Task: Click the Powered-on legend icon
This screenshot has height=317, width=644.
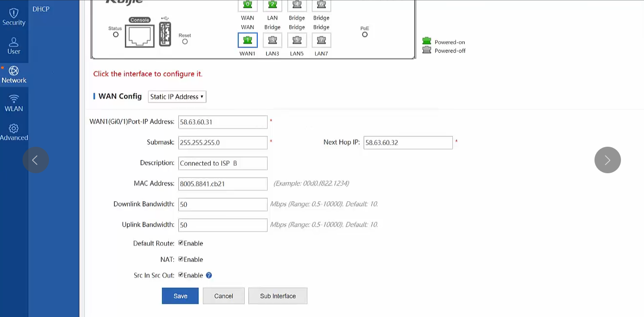Action: click(427, 42)
